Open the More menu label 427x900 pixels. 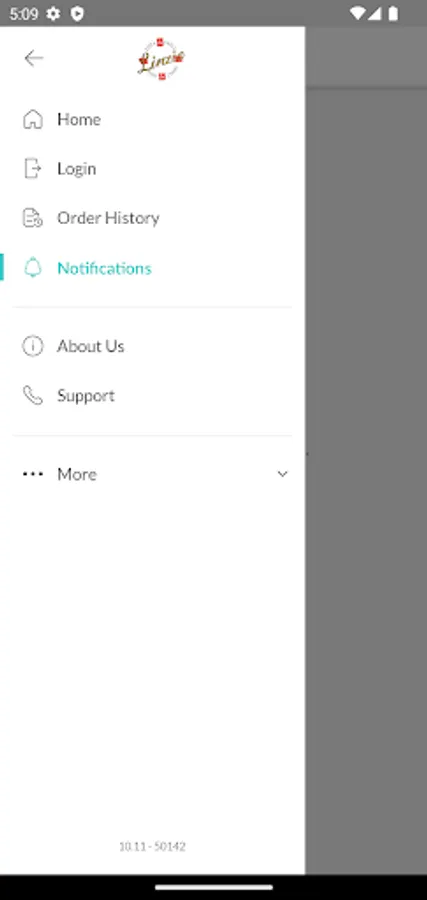(77, 474)
